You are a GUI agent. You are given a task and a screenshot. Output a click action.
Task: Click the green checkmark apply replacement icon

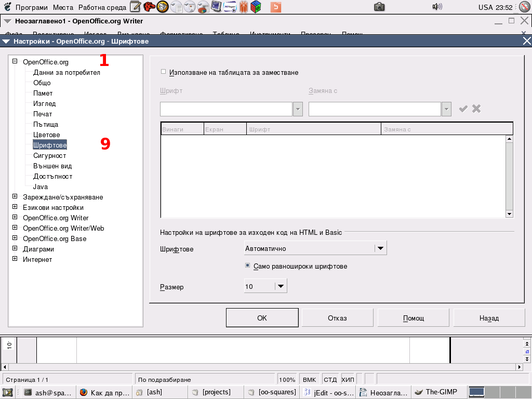point(463,109)
